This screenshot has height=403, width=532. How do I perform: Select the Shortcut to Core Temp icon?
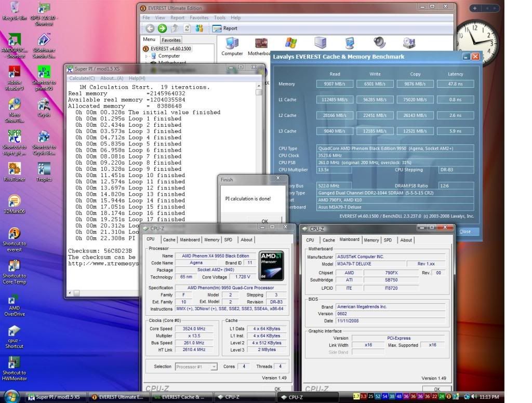click(x=14, y=272)
